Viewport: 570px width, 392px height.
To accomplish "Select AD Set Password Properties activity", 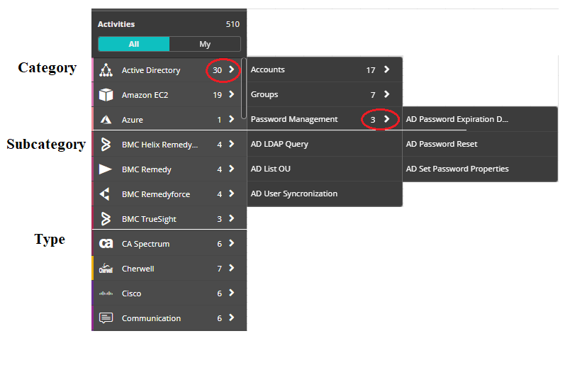I will click(x=480, y=169).
